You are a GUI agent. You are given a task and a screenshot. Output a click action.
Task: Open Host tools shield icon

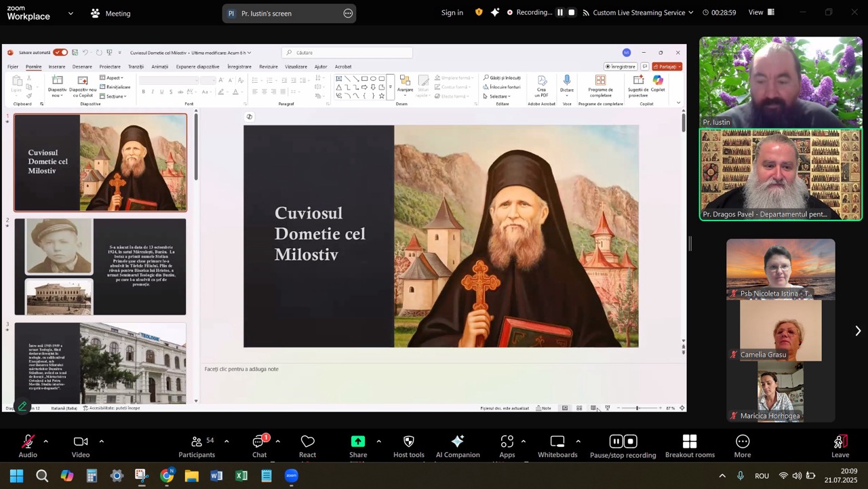coord(408,445)
